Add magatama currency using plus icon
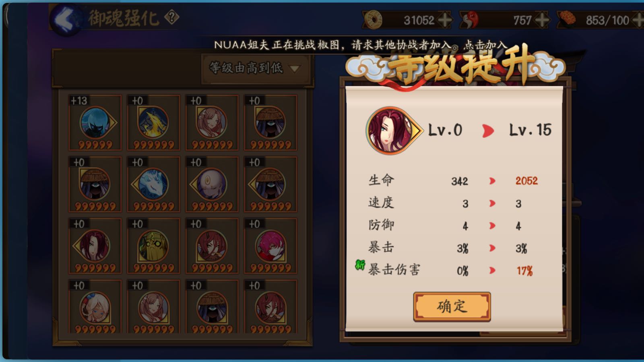Image resolution: width=644 pixels, height=362 pixels. (542, 20)
